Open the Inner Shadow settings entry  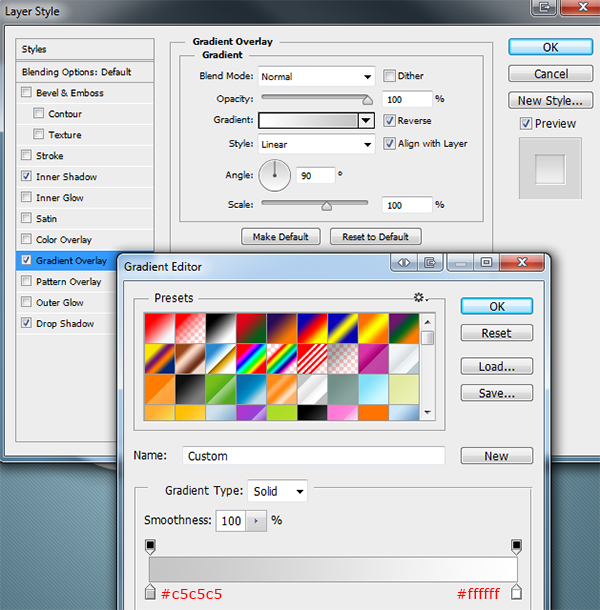point(67,177)
